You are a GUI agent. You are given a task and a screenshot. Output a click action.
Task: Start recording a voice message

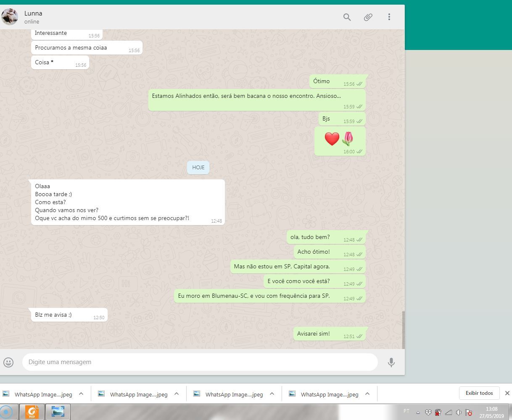[391, 362]
